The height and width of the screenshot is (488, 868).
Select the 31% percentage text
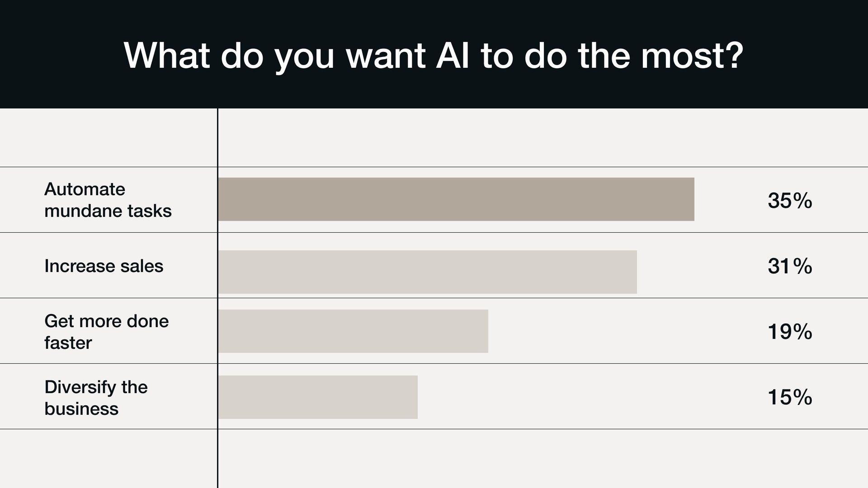[789, 266]
